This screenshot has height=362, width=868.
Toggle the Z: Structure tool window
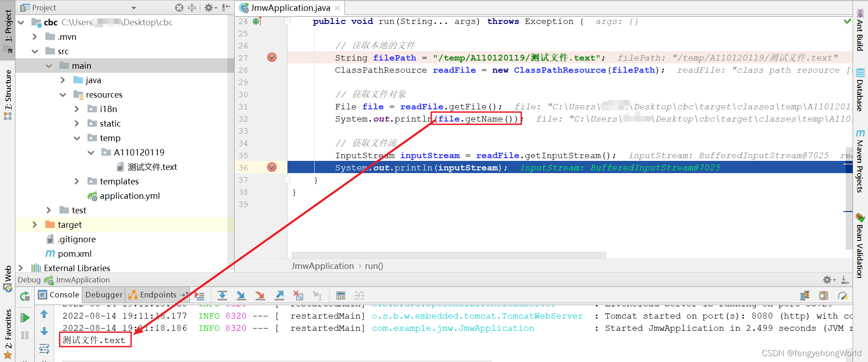click(8, 94)
